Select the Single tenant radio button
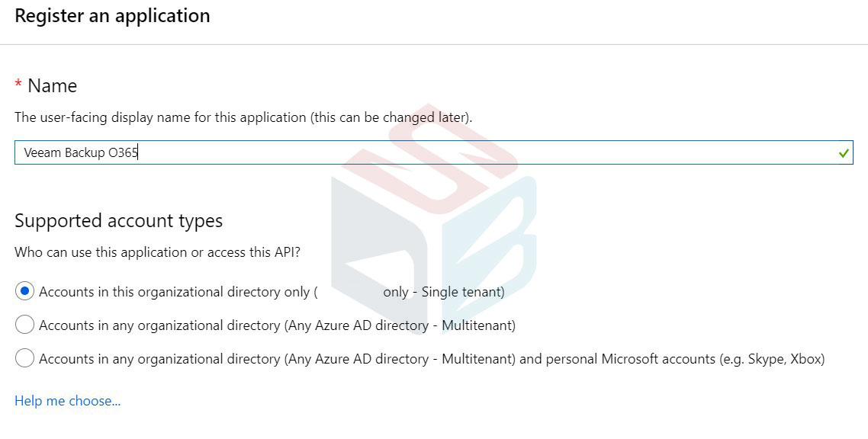The height and width of the screenshot is (439, 868). pos(24,291)
